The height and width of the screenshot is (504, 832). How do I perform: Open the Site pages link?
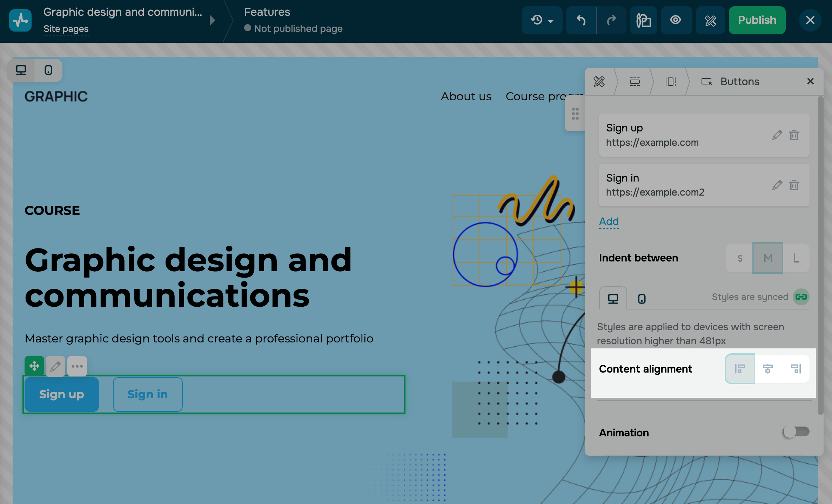coord(66,29)
